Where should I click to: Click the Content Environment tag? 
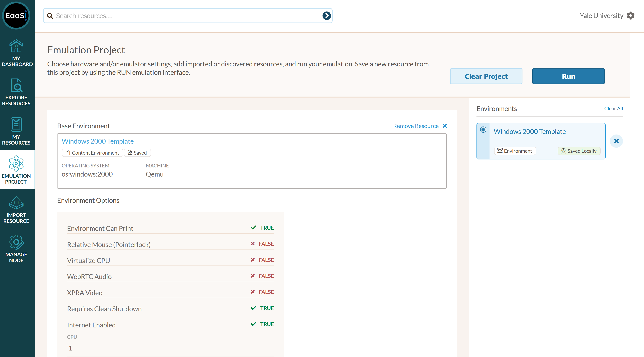click(92, 153)
